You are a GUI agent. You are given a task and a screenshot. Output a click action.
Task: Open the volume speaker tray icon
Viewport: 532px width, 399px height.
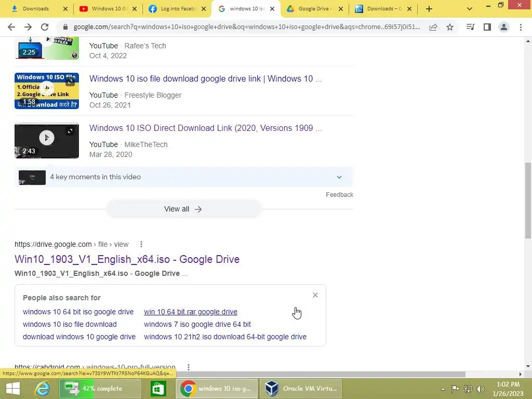tap(481, 389)
